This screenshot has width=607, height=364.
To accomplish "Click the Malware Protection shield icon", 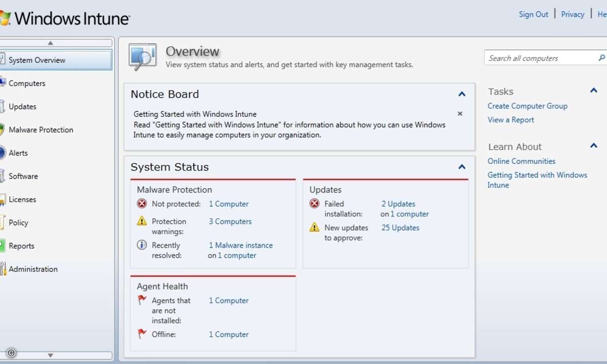I will point(3,129).
